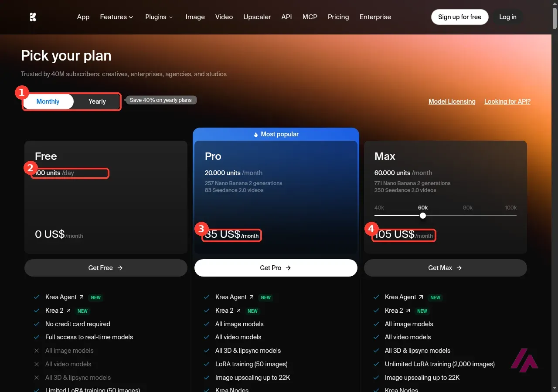Click the Log in button
Image resolution: width=558 pixels, height=392 pixels.
tap(508, 17)
